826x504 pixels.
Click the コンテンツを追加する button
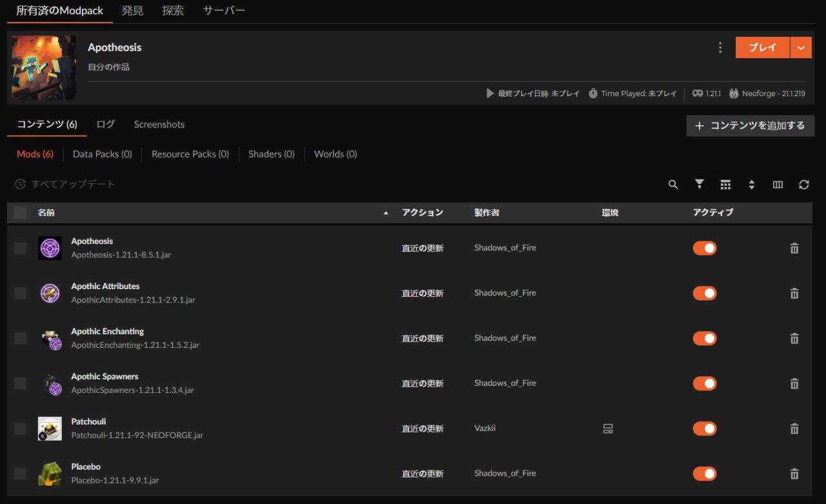[750, 126]
